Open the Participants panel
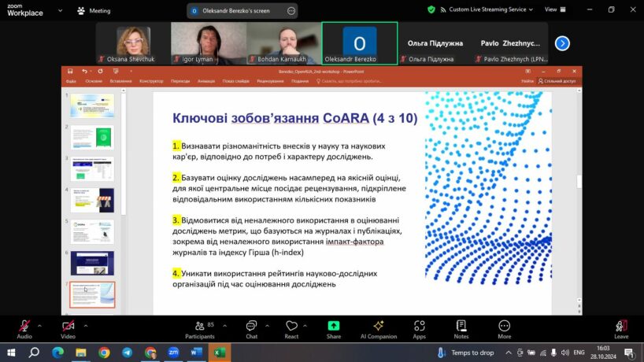Screen dimensions: 644x362 point(199,327)
